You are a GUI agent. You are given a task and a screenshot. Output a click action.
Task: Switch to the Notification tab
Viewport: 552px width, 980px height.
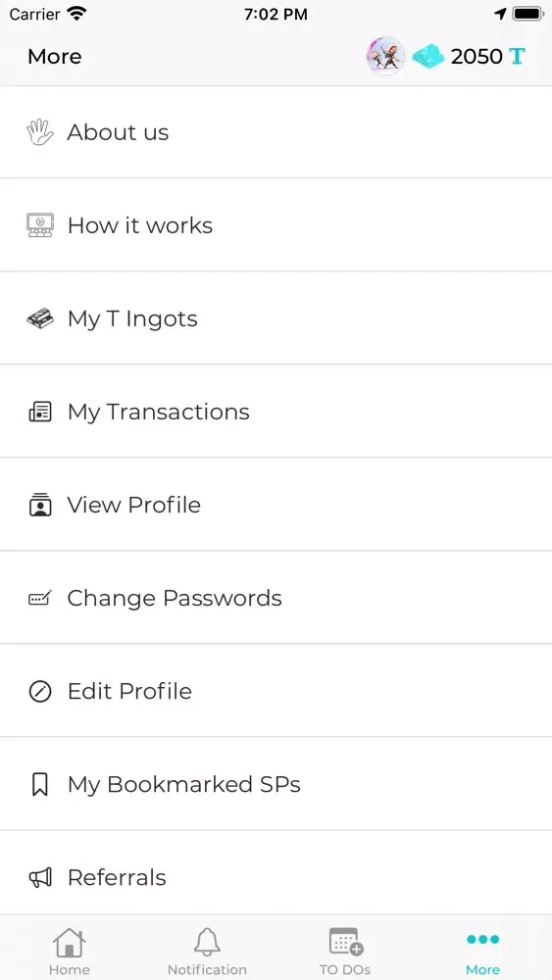[x=207, y=950]
